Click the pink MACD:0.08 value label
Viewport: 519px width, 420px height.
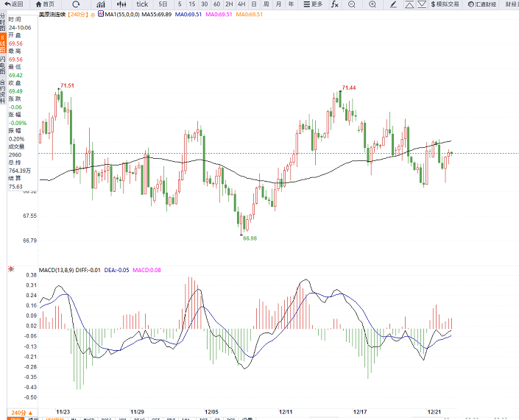(x=146, y=270)
